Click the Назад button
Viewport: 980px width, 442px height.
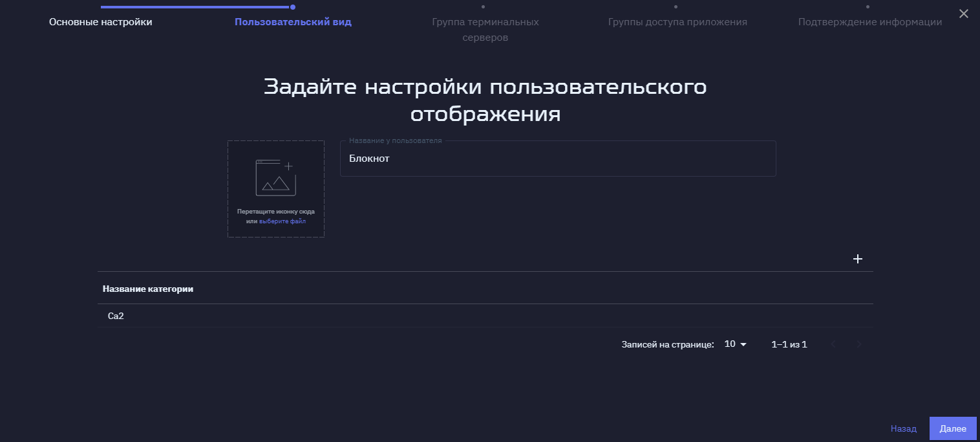click(903, 428)
